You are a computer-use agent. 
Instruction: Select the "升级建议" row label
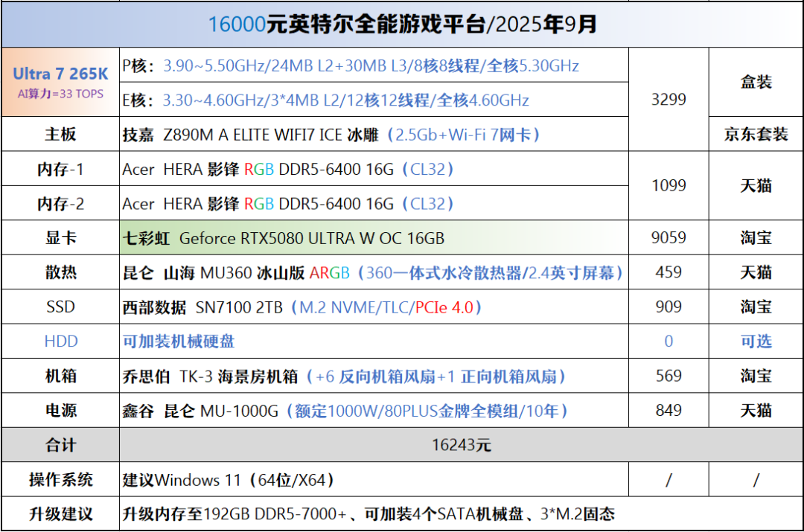[60, 514]
